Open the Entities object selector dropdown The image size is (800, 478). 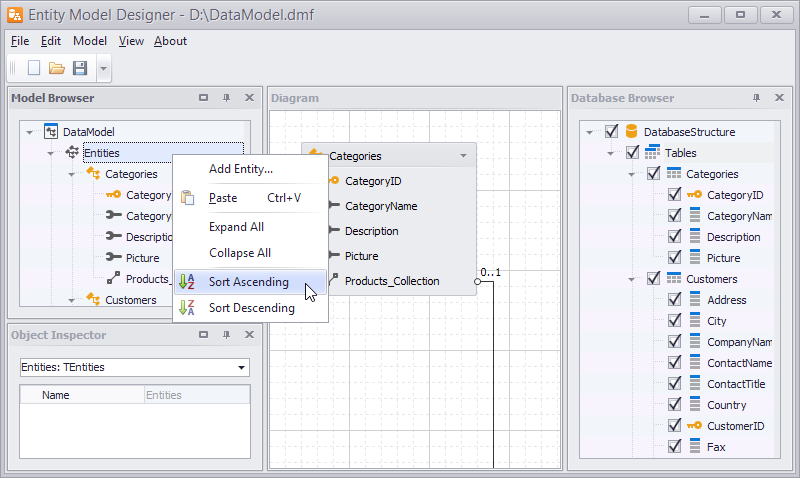pyautogui.click(x=241, y=367)
